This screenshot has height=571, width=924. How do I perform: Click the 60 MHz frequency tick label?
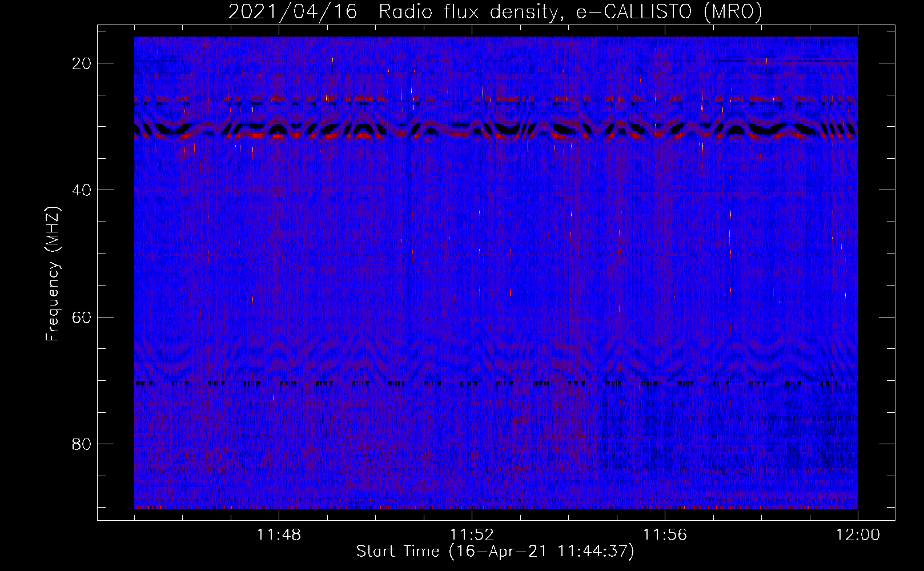[82, 317]
